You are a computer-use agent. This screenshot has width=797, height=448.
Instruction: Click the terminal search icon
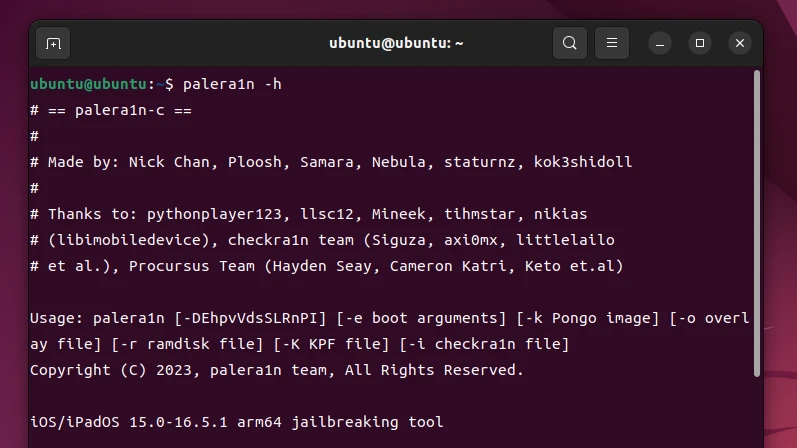pyautogui.click(x=570, y=43)
